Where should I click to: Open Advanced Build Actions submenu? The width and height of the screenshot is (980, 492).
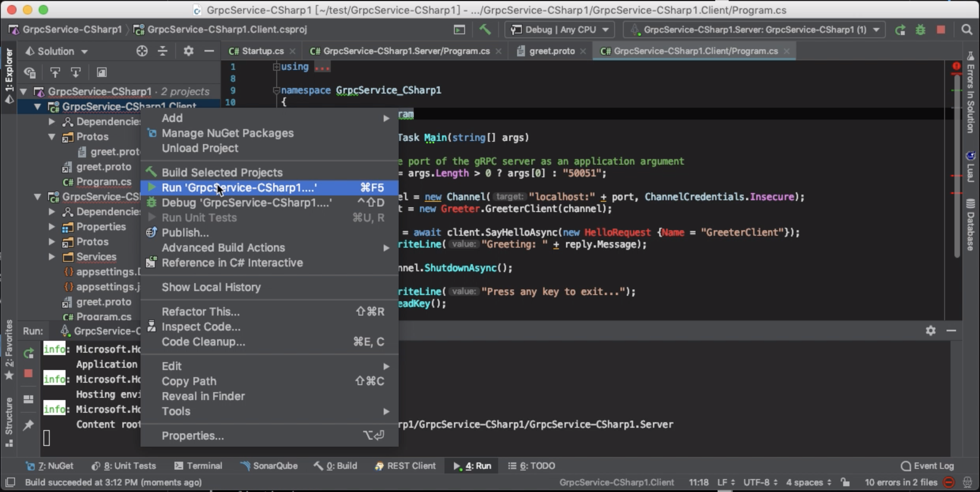(x=269, y=248)
